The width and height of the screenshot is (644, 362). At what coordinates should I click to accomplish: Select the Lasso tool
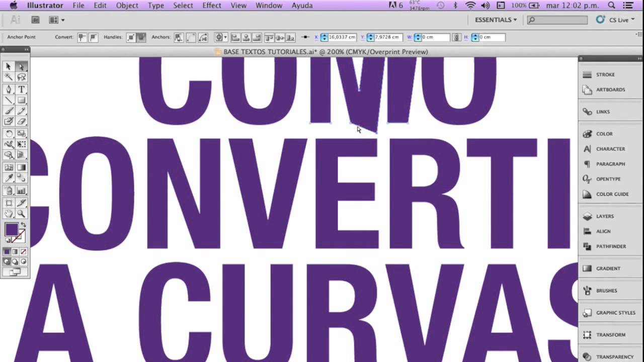[x=21, y=77]
